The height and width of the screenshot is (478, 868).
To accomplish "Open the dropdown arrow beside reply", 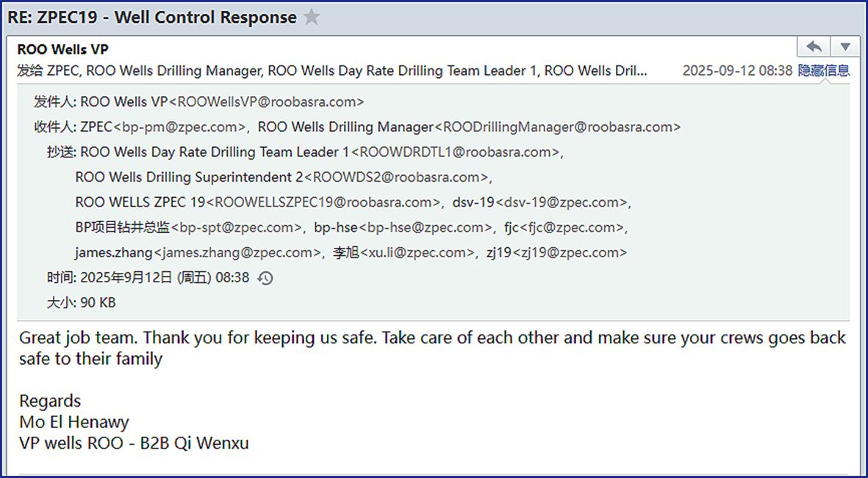I will (x=845, y=46).
